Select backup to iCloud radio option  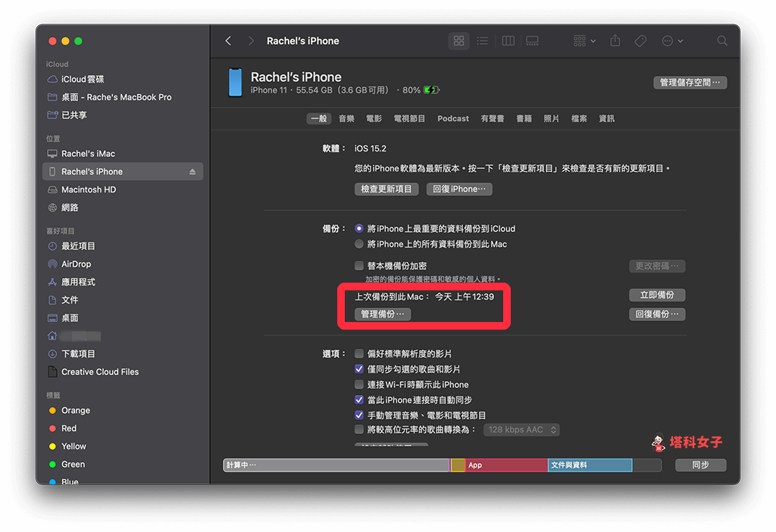pos(359,229)
